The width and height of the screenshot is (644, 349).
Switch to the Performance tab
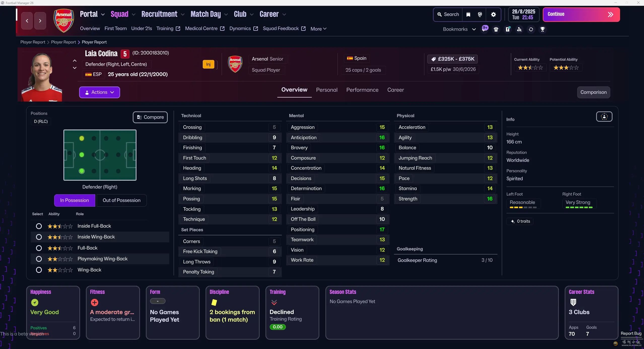pyautogui.click(x=362, y=90)
